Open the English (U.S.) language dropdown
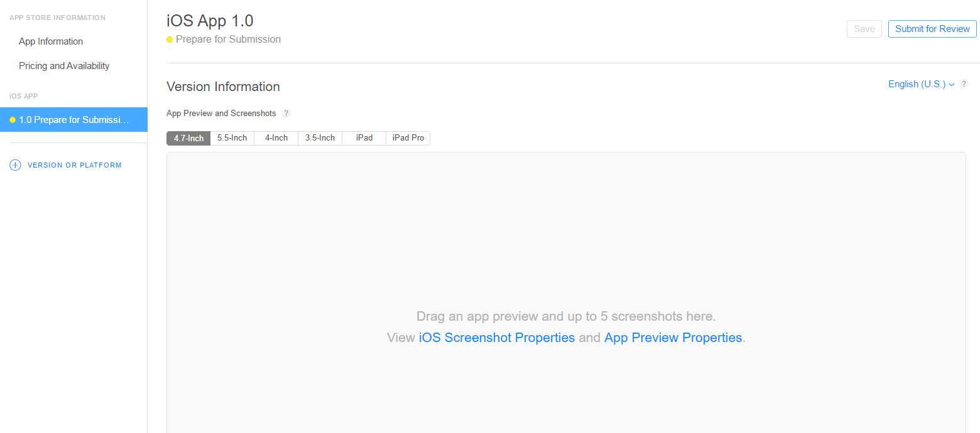 click(x=921, y=84)
